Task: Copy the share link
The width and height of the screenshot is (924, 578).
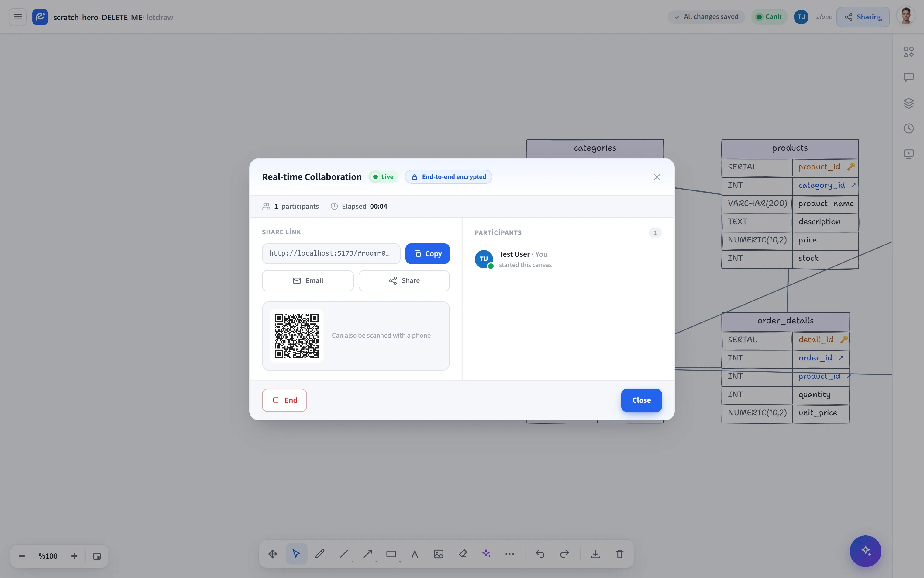Action: pyautogui.click(x=427, y=253)
